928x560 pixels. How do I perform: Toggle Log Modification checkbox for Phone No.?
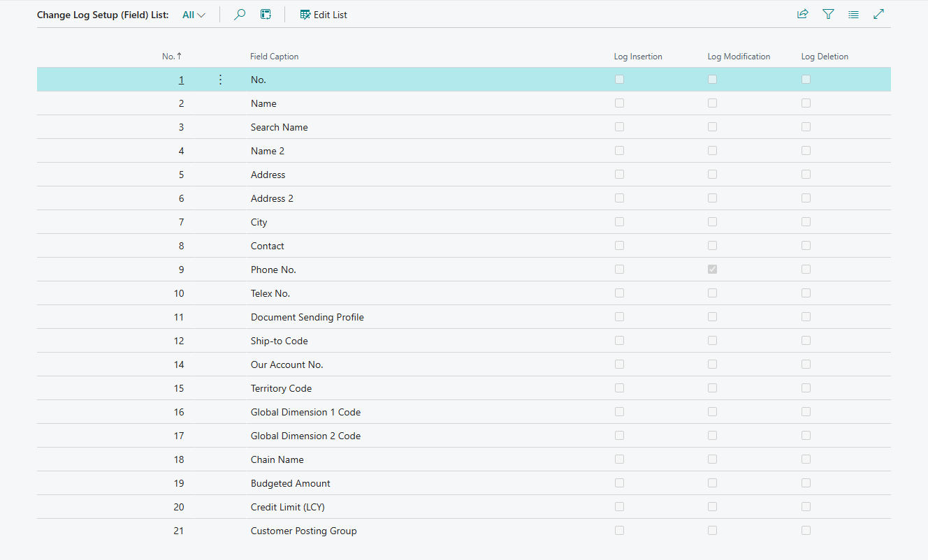click(x=712, y=270)
